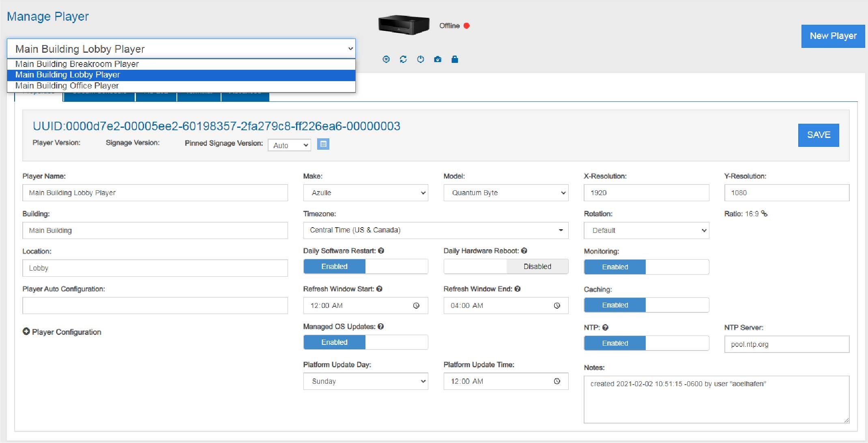Click the NTP Server input field
The width and height of the screenshot is (868, 443).
[786, 344]
